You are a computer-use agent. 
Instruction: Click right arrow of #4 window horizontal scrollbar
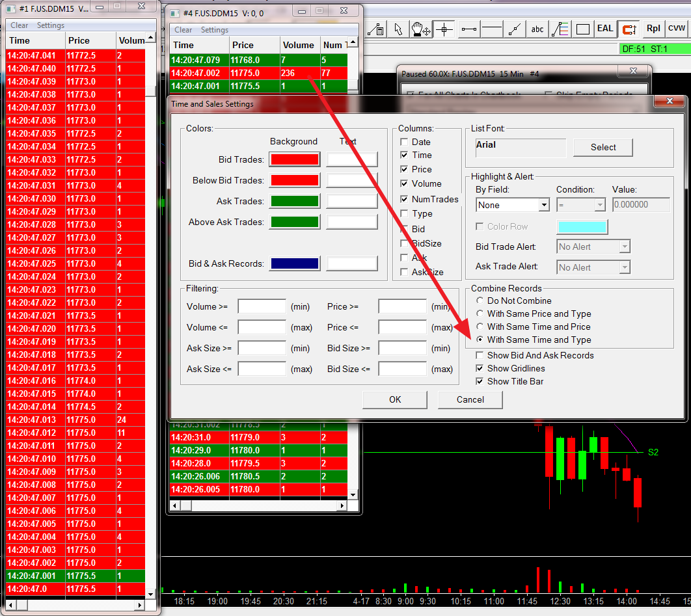click(x=342, y=505)
